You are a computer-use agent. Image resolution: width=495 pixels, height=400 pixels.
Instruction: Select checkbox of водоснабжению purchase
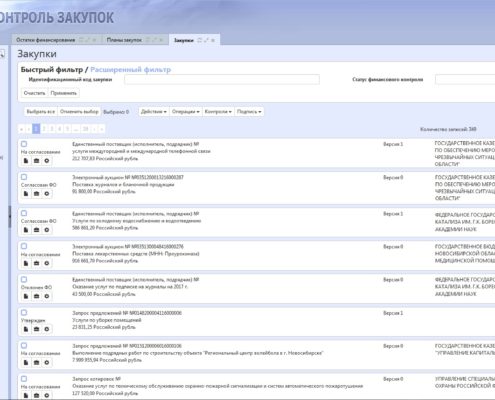tap(24, 213)
